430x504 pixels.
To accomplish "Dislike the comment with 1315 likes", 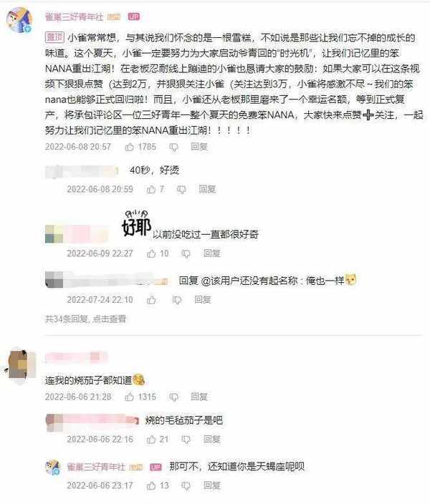I will [174, 397].
